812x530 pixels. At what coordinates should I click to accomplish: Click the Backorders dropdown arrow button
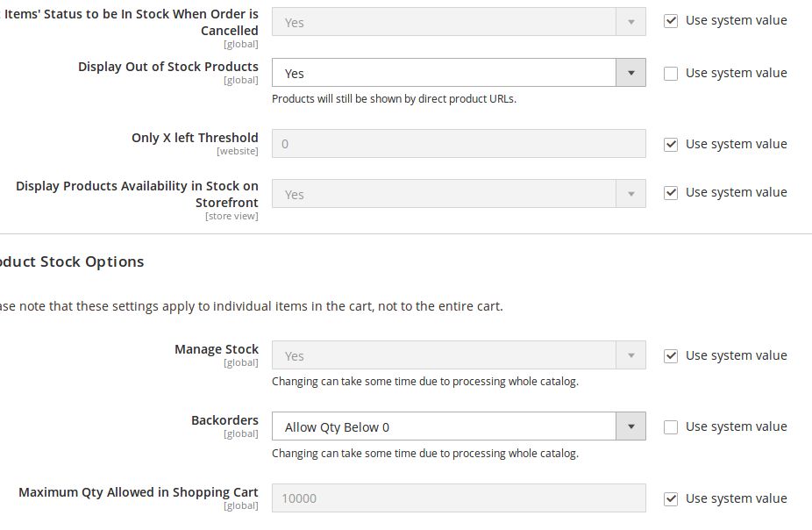630,426
